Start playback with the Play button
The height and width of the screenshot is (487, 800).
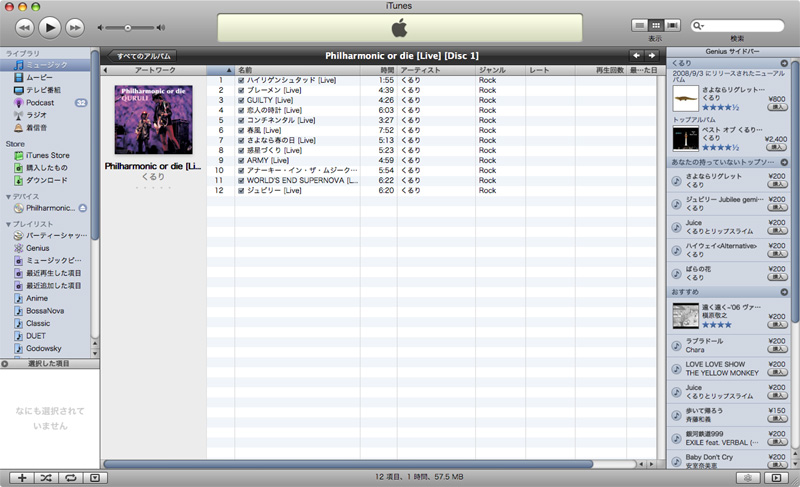click(49, 28)
